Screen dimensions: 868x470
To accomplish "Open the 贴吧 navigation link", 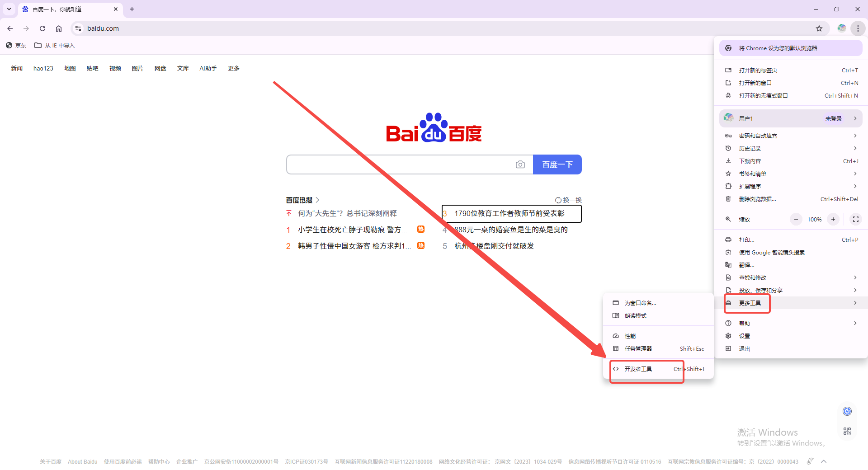I will pyautogui.click(x=93, y=68).
